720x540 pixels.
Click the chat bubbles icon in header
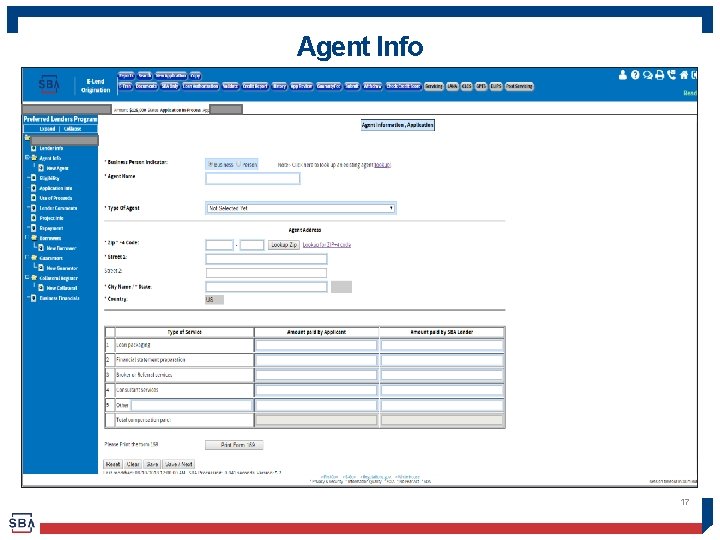(647, 75)
